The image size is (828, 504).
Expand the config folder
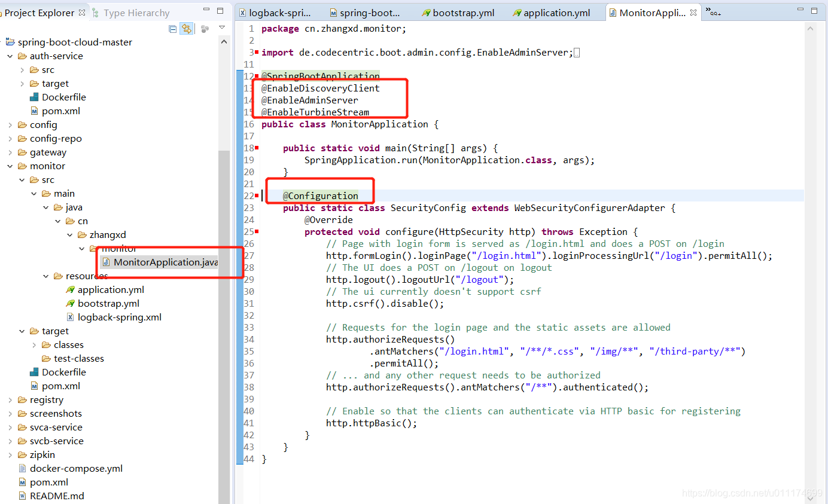(x=10, y=124)
